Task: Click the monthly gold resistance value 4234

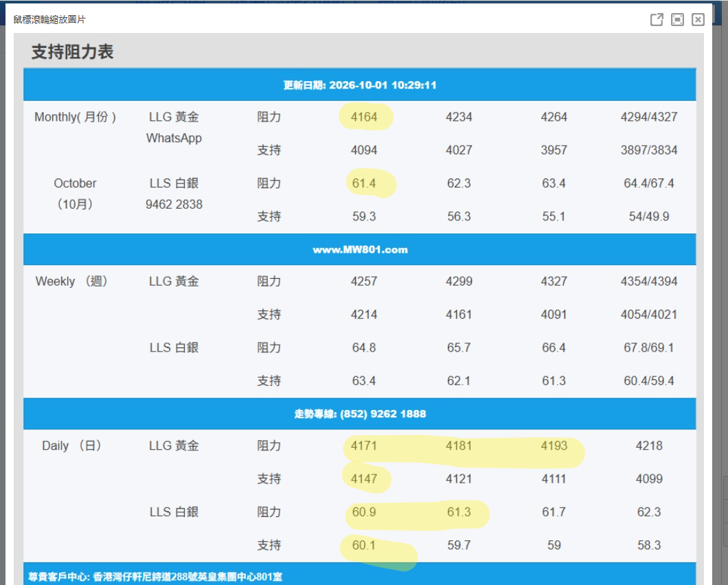Action: point(459,117)
